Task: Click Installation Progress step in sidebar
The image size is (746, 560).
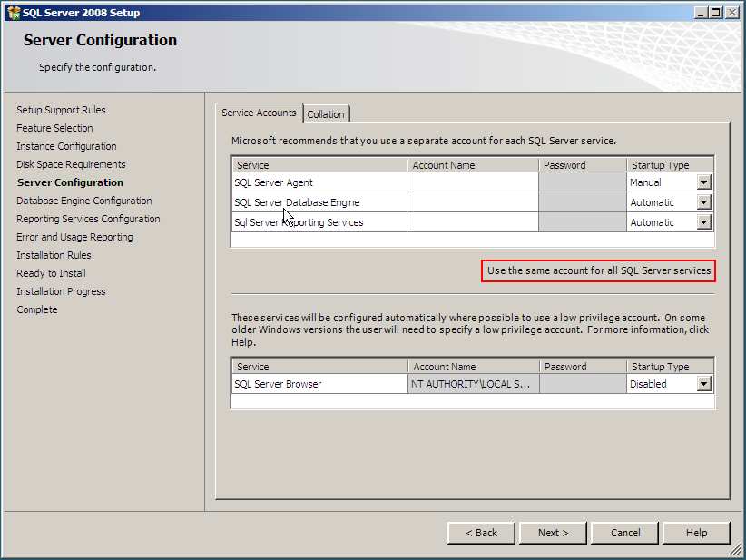Action: (61, 291)
